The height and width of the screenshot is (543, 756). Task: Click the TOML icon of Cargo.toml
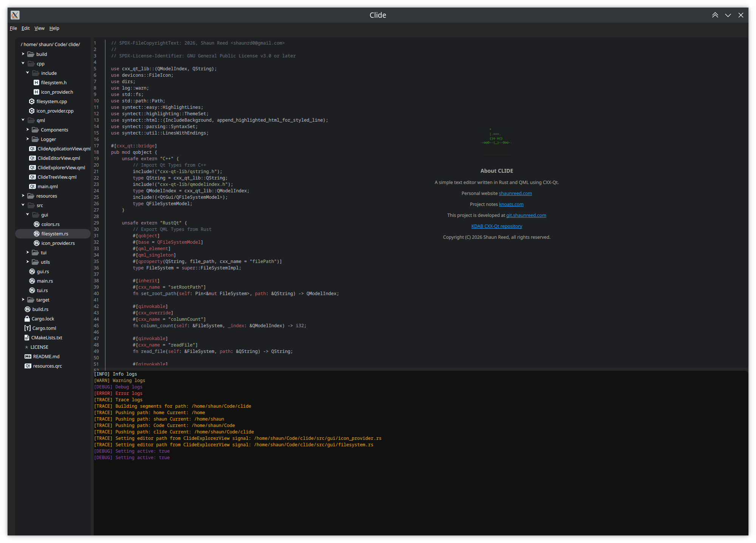pyautogui.click(x=28, y=328)
